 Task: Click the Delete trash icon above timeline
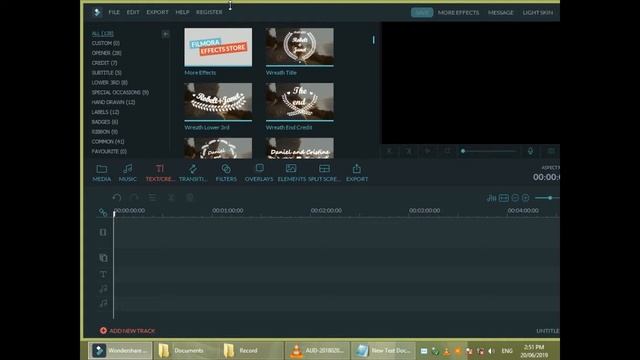(190, 198)
